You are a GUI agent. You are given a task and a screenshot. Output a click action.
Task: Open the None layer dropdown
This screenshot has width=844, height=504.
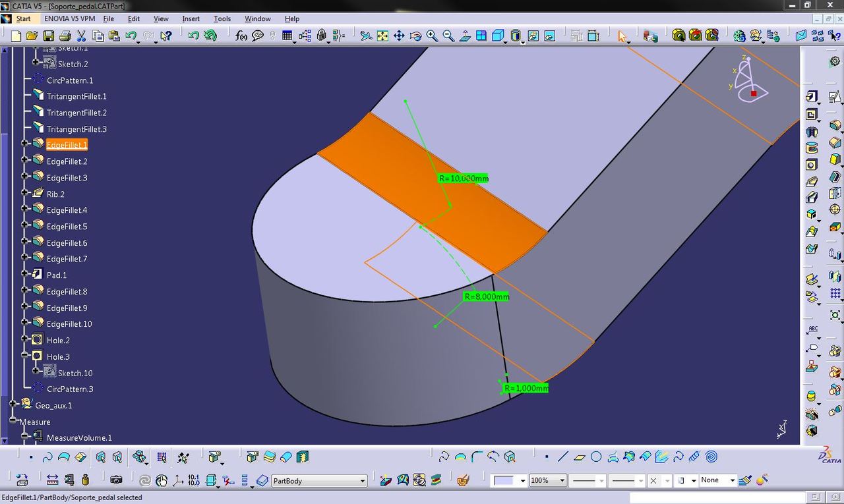click(717, 480)
